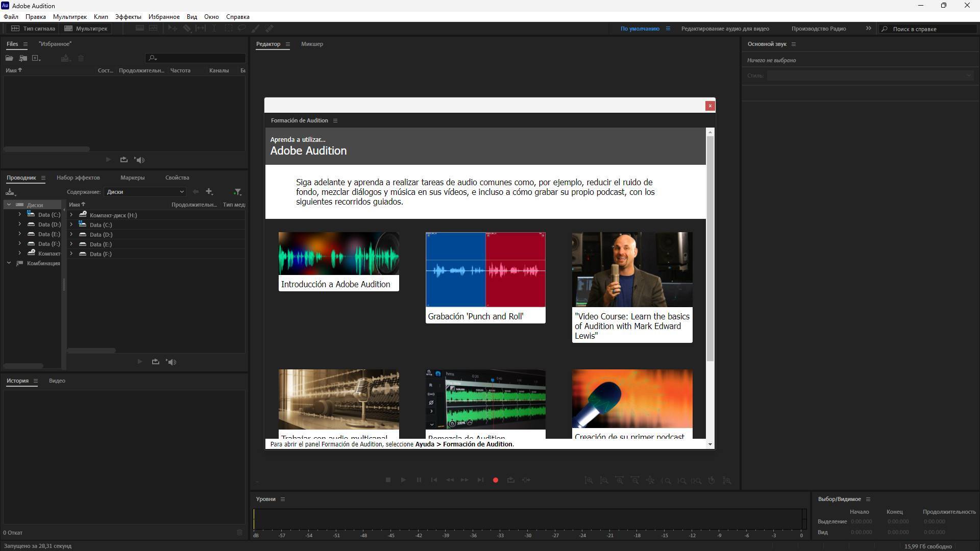Open Introducción a Adobe Audition tutorial
980x551 pixels.
(339, 262)
